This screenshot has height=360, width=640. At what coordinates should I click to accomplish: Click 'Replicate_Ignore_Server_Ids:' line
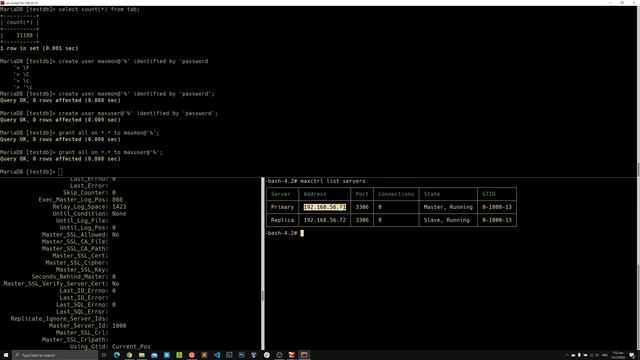(60, 318)
